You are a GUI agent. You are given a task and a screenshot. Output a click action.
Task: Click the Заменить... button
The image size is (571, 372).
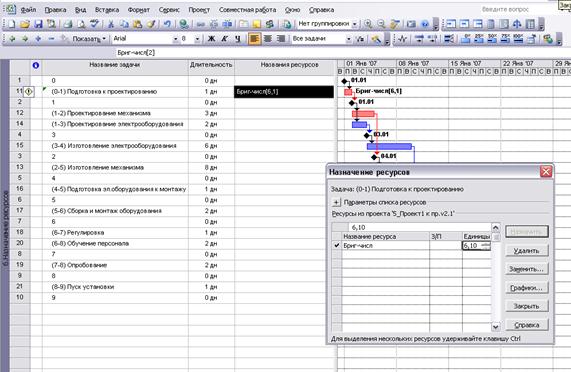tap(527, 269)
